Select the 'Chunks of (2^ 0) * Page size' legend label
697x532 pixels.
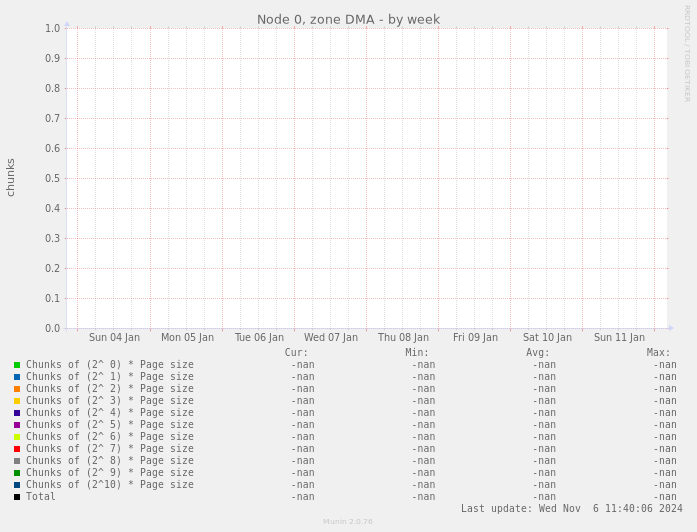(110, 365)
